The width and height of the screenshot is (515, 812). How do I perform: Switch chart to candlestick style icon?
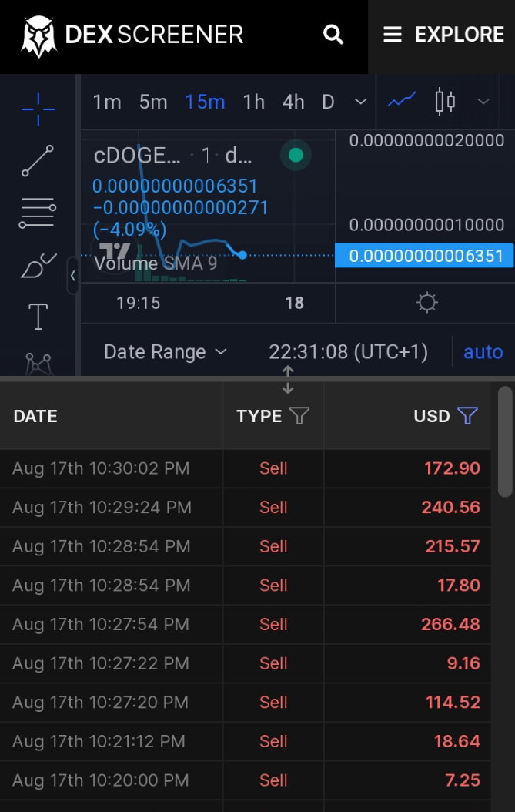coord(445,102)
